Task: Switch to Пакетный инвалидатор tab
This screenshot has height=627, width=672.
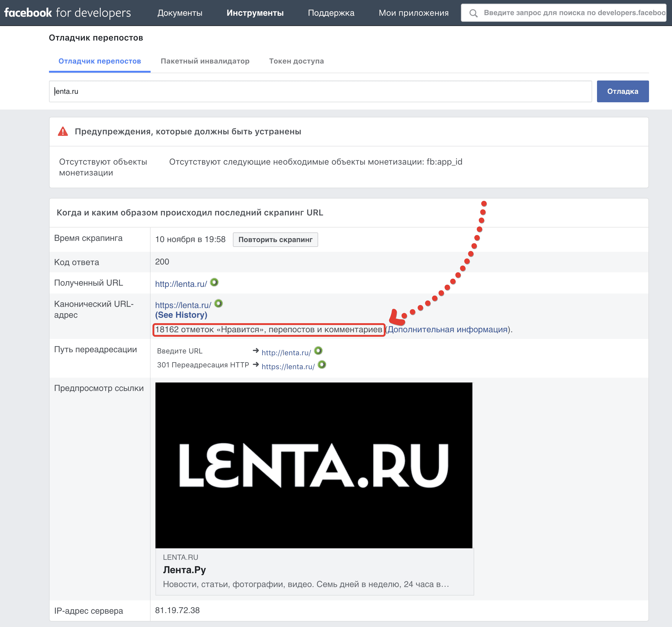Action: click(205, 61)
